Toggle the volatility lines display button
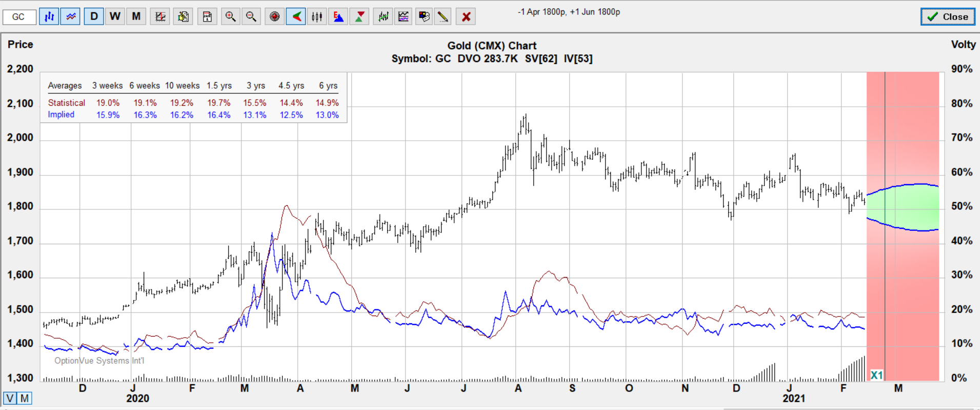The height and width of the screenshot is (410, 980). click(70, 17)
